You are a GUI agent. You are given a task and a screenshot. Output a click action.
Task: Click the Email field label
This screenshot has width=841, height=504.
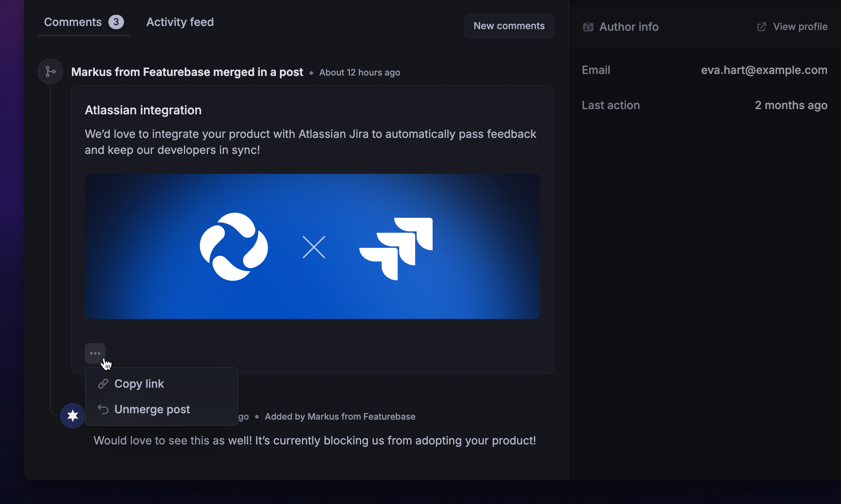[x=596, y=70]
